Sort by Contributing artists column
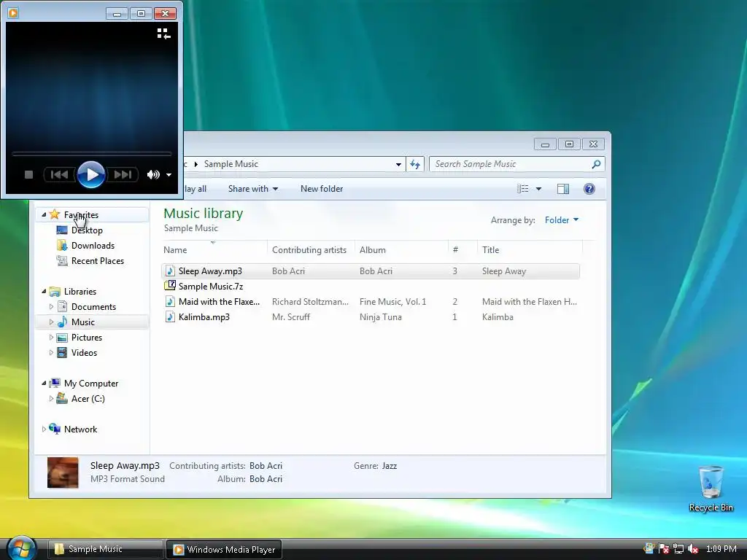Screen dimensions: 747x560 [x=311, y=250]
